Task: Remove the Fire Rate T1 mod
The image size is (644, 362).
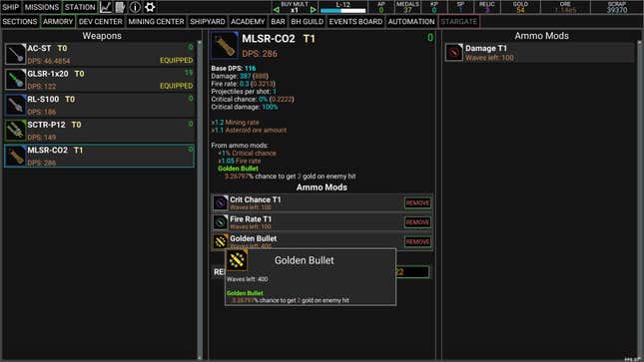Action: [x=417, y=222]
